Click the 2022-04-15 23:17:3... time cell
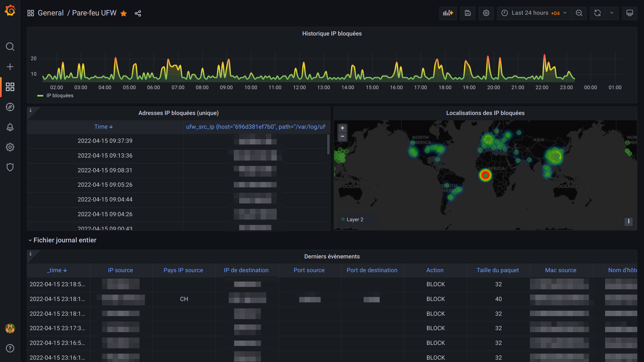This screenshot has width=644, height=362. point(57,328)
